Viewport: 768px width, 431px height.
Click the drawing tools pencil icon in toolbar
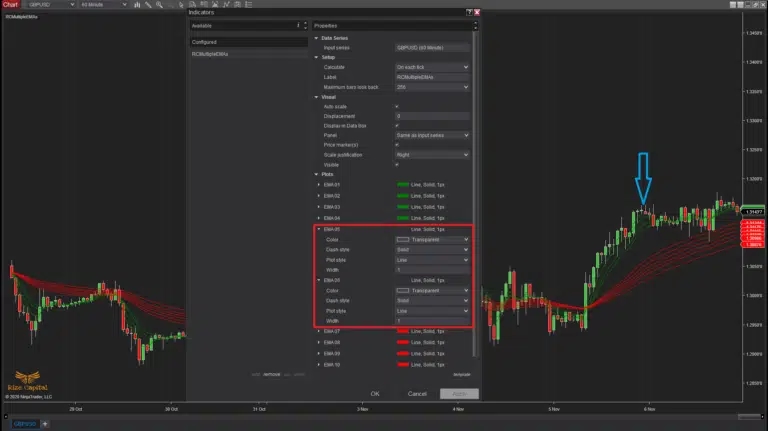pyautogui.click(x=148, y=5)
